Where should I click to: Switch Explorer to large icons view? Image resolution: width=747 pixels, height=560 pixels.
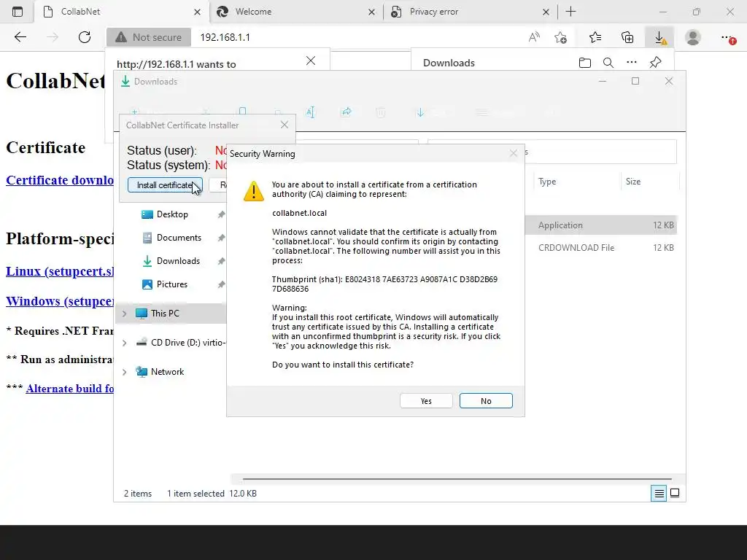click(675, 494)
